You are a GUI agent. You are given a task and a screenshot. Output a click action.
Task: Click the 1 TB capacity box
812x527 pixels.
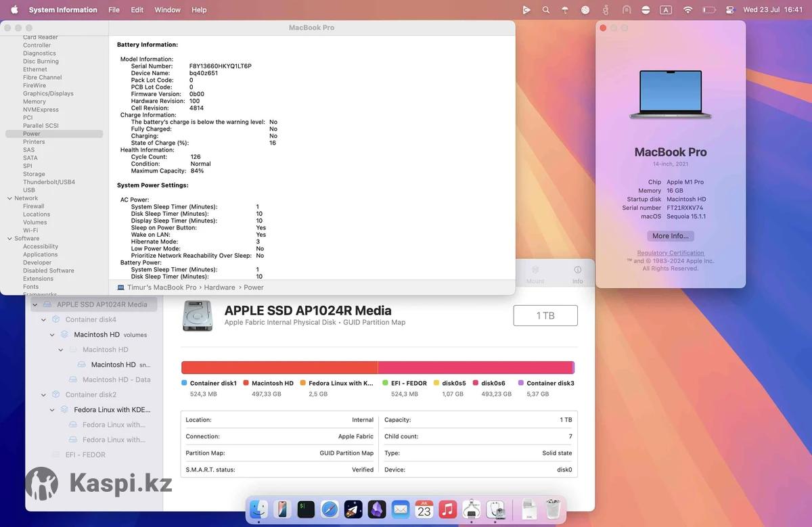coord(545,315)
